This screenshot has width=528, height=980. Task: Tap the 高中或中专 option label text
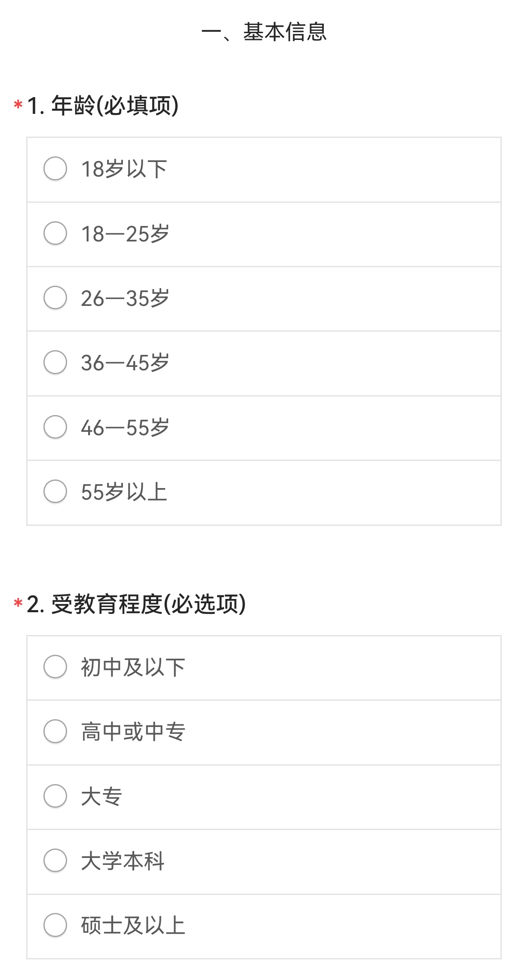pos(133,732)
